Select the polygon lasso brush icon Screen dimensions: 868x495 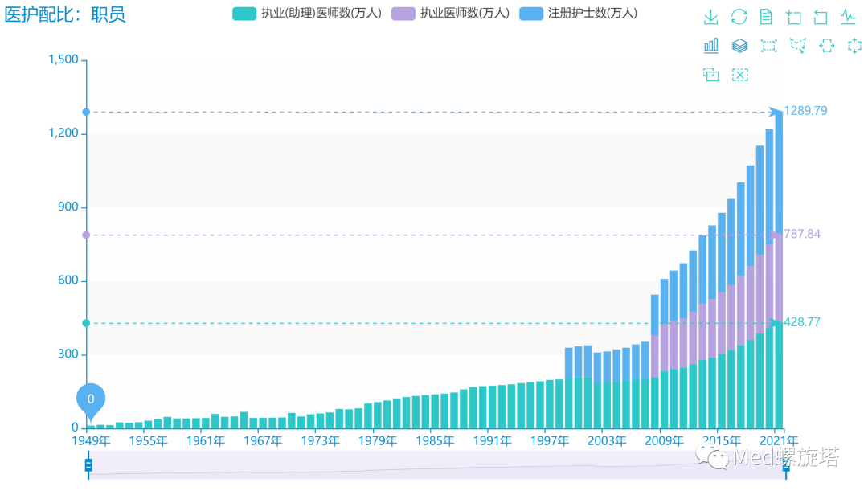click(x=798, y=46)
